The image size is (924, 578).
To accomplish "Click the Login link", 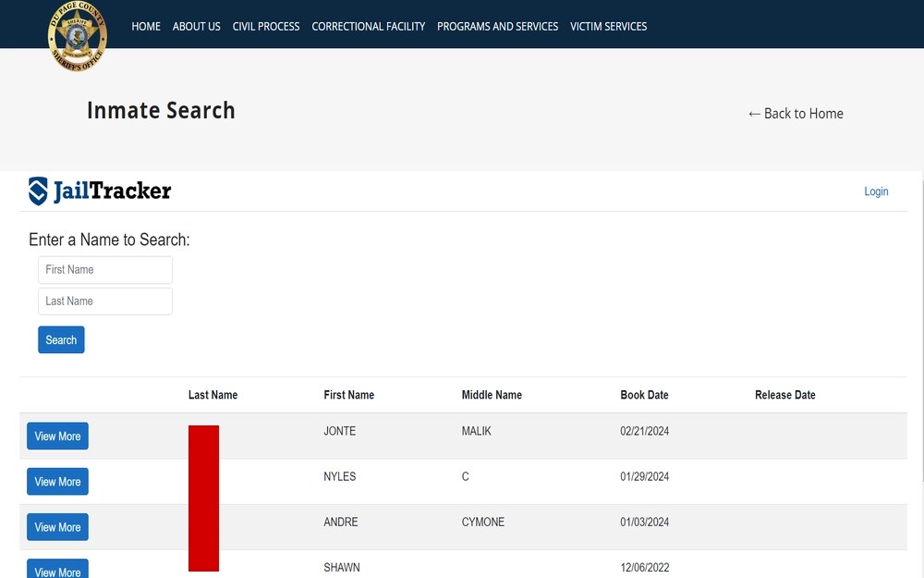I will click(876, 191).
